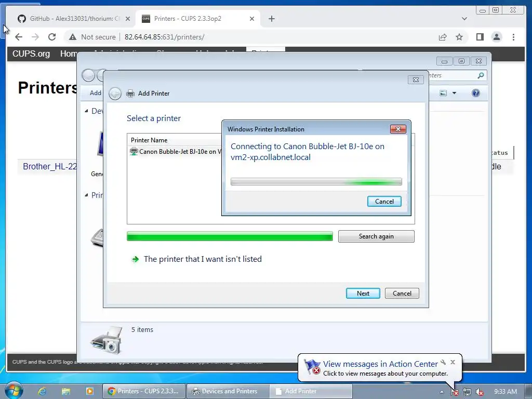Click the connecting progress bar
The height and width of the screenshot is (399, 532).
click(x=316, y=181)
